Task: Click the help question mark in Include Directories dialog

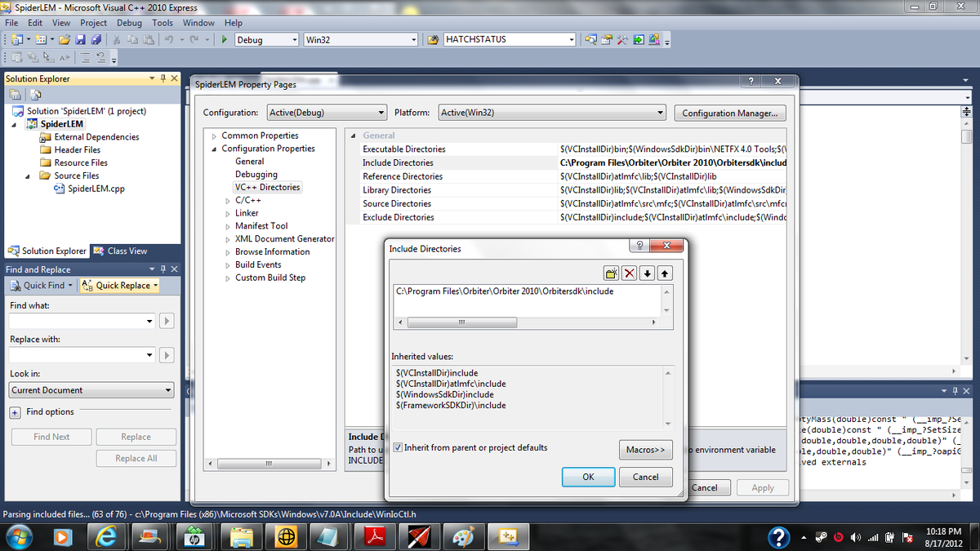Action: 640,247
